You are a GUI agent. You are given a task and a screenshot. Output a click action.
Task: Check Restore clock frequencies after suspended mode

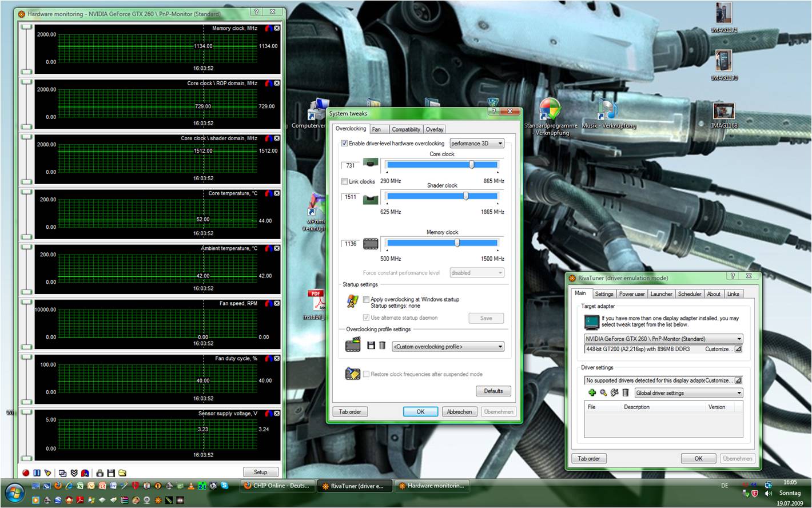pos(366,374)
